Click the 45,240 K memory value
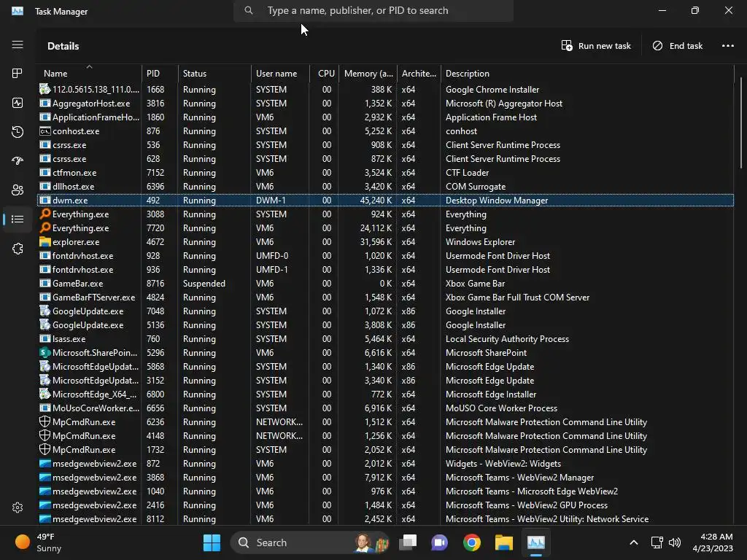Viewport: 747px width, 560px height. (x=376, y=201)
